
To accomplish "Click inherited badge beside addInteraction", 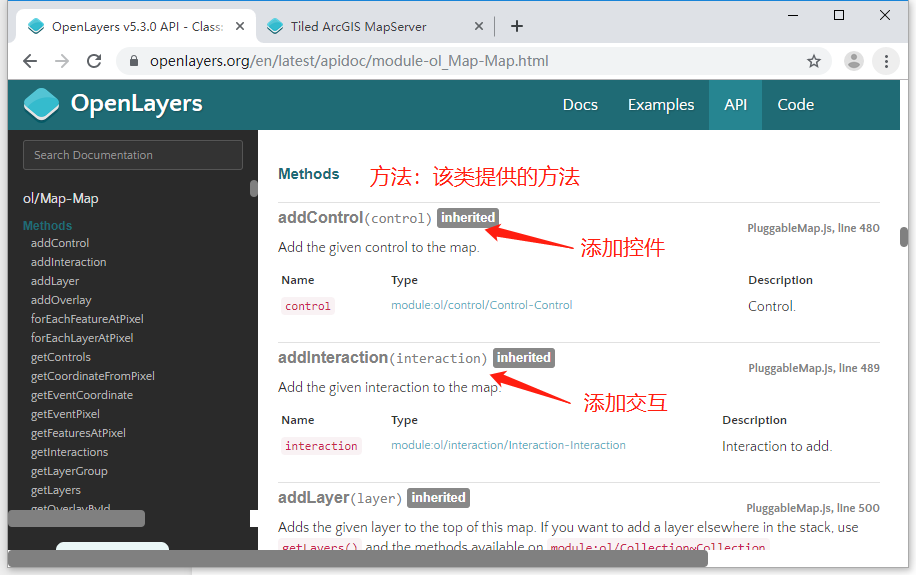I will click(523, 358).
